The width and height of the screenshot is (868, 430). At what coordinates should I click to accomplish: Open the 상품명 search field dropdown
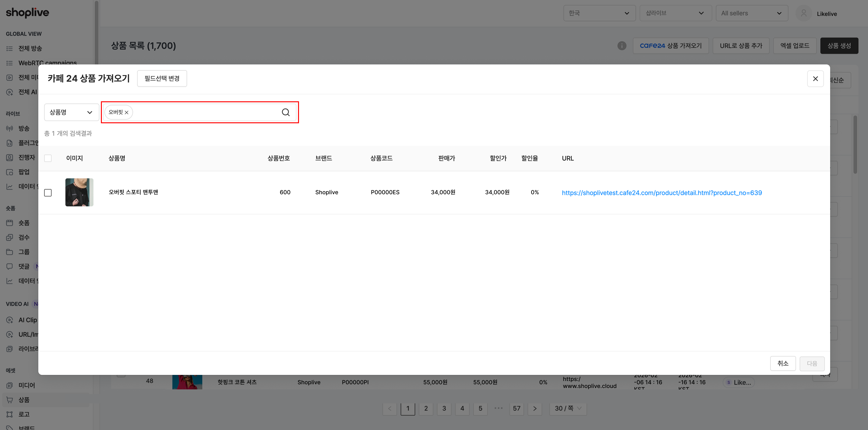coord(71,112)
